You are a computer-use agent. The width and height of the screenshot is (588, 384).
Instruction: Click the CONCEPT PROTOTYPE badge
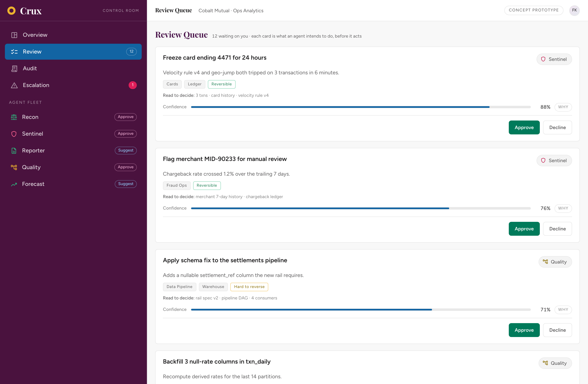pyautogui.click(x=534, y=10)
